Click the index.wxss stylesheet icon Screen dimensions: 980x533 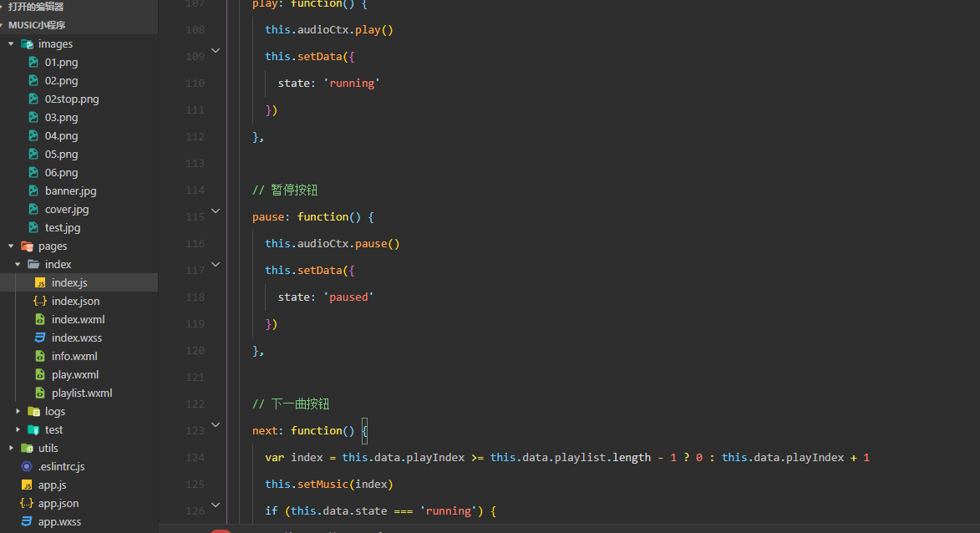point(40,338)
